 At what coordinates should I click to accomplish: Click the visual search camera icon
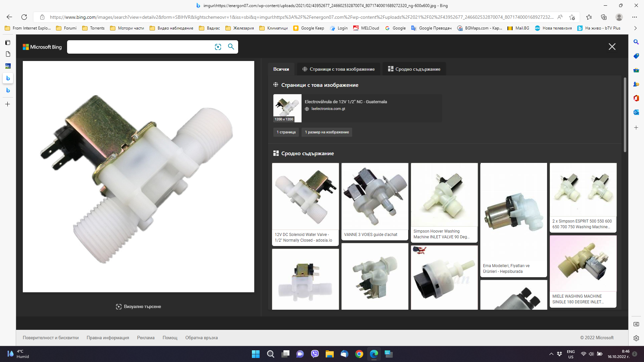218,47
